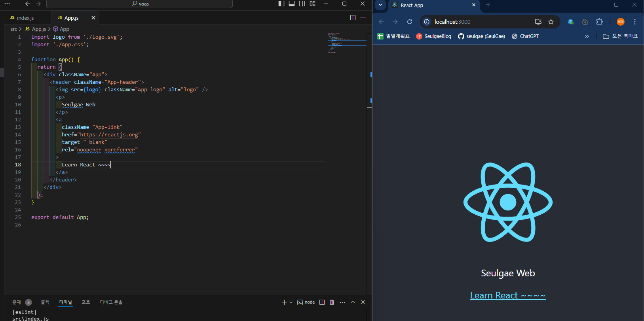Viewport: 644px width, 321px height.
Task: Open the 모든 북마크 folder
Action: pyautogui.click(x=620, y=36)
